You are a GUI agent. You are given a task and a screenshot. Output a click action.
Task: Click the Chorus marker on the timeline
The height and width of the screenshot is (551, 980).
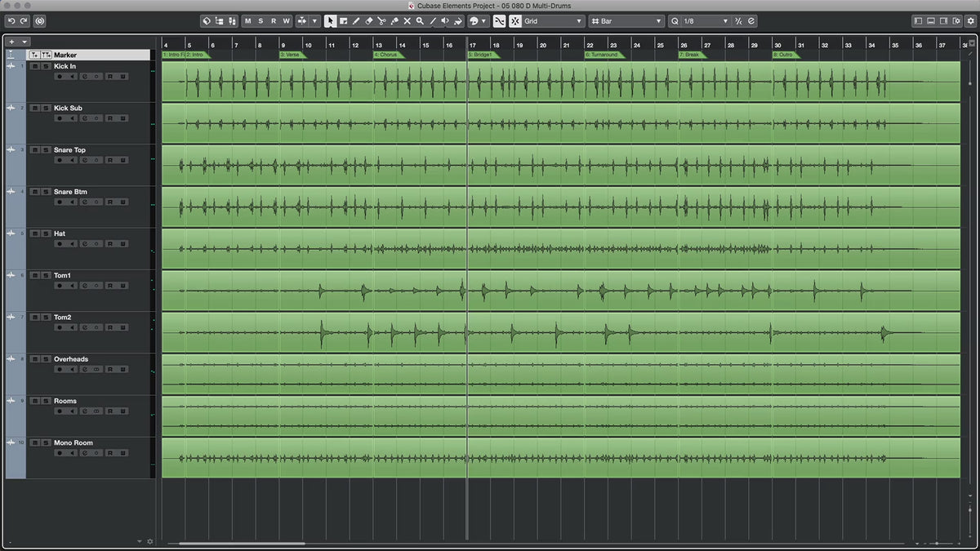point(386,55)
